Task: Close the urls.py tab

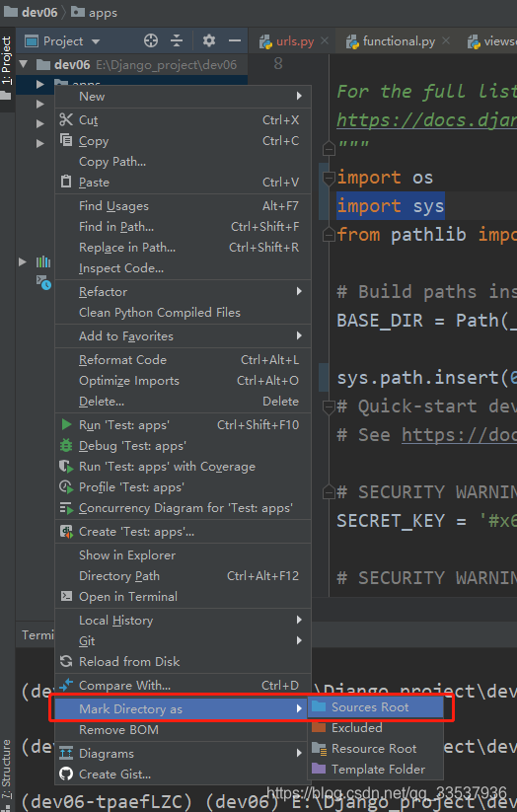Action: pyautogui.click(x=325, y=40)
